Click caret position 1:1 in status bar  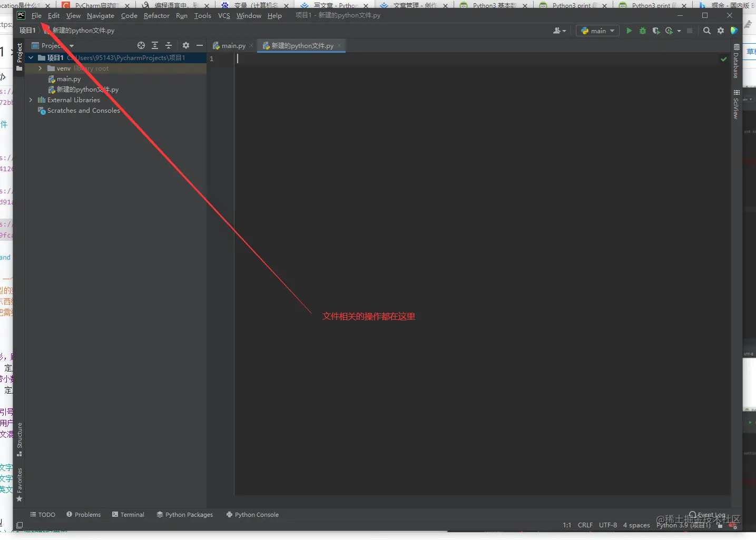[x=567, y=525]
